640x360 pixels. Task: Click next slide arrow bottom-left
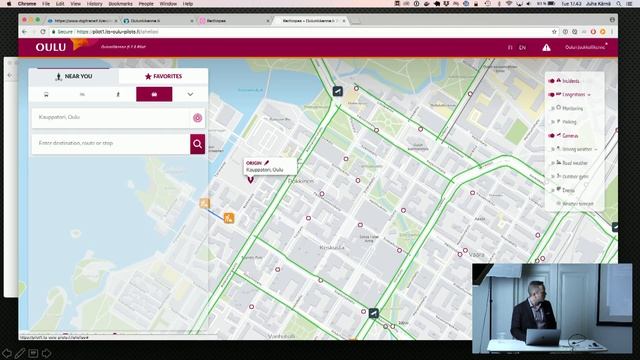coord(47,353)
